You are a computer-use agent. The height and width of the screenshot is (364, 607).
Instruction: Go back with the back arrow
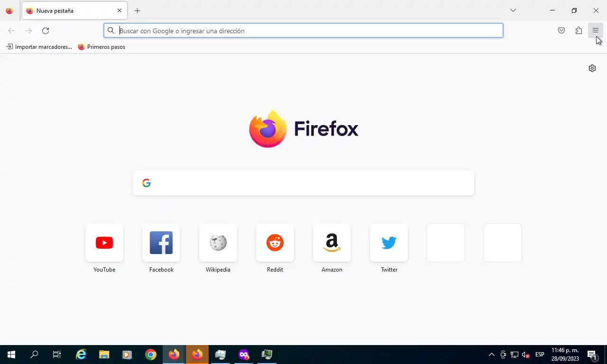pos(11,31)
